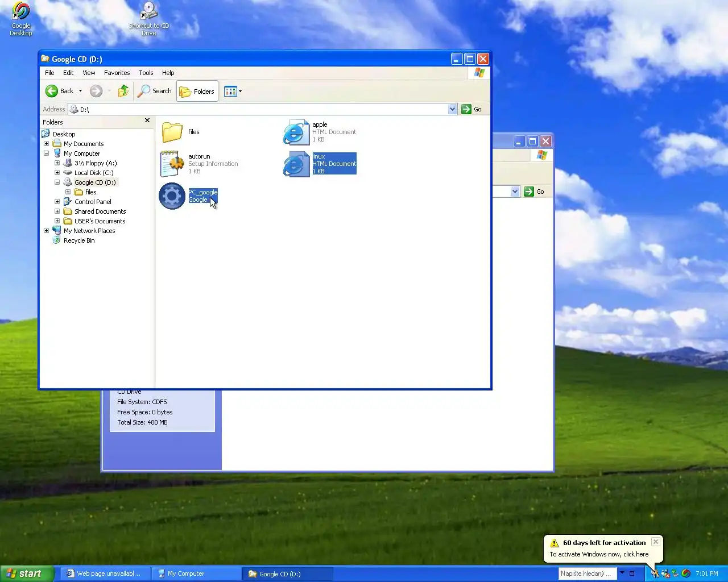Switch to Web page unavailable taskbar item
The height and width of the screenshot is (582, 728).
click(104, 573)
